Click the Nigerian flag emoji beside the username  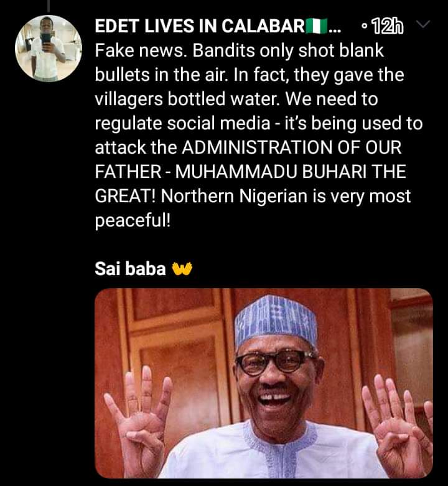[316, 27]
